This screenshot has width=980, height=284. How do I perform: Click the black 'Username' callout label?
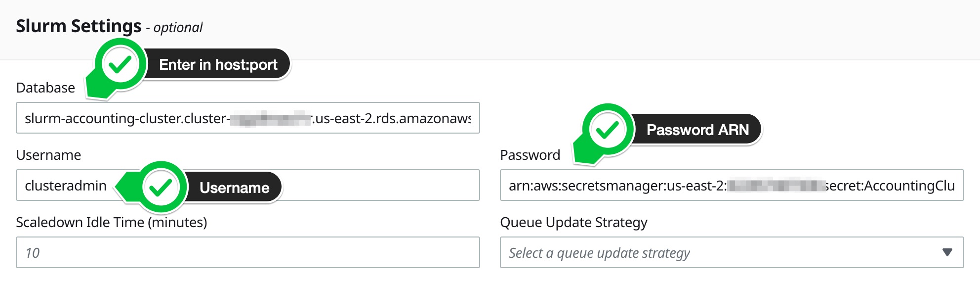click(x=235, y=188)
